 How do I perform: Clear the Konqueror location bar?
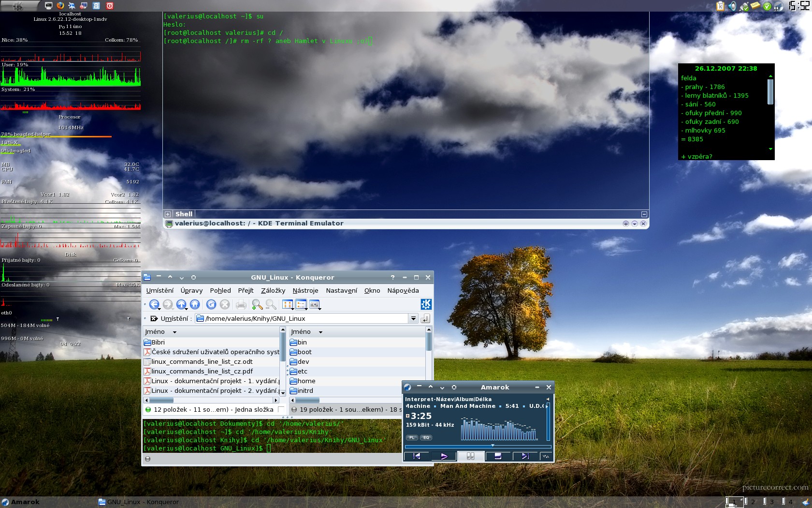[154, 318]
